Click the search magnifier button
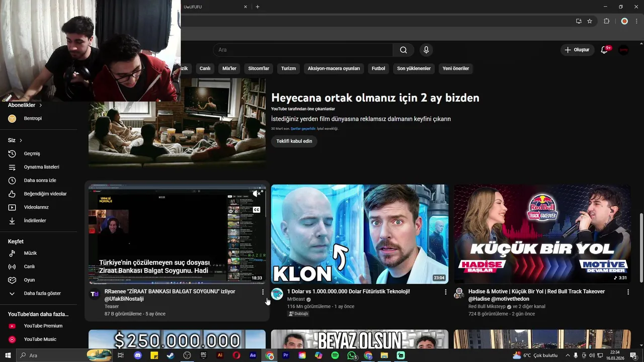This screenshot has width=644, height=362. [x=404, y=50]
